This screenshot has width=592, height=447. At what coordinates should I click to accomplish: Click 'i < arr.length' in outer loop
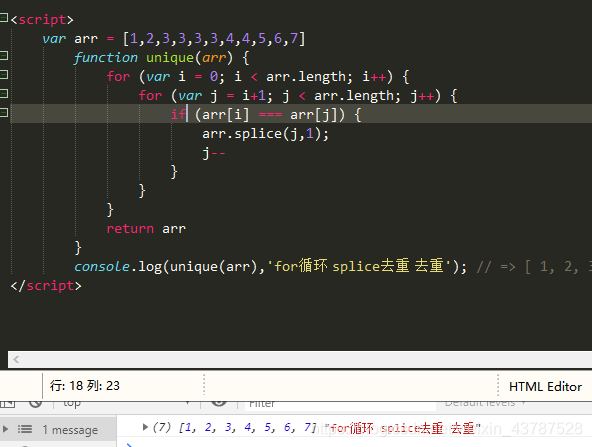pyautogui.click(x=290, y=77)
